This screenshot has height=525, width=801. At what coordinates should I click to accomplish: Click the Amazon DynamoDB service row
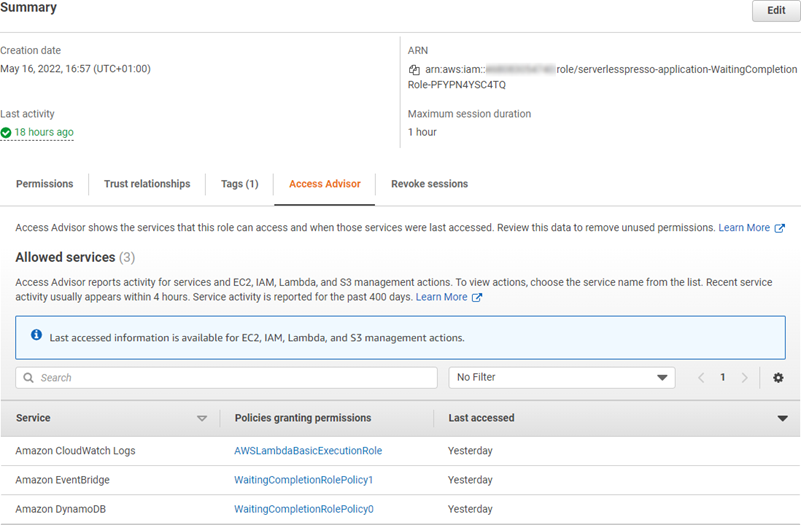click(400, 509)
